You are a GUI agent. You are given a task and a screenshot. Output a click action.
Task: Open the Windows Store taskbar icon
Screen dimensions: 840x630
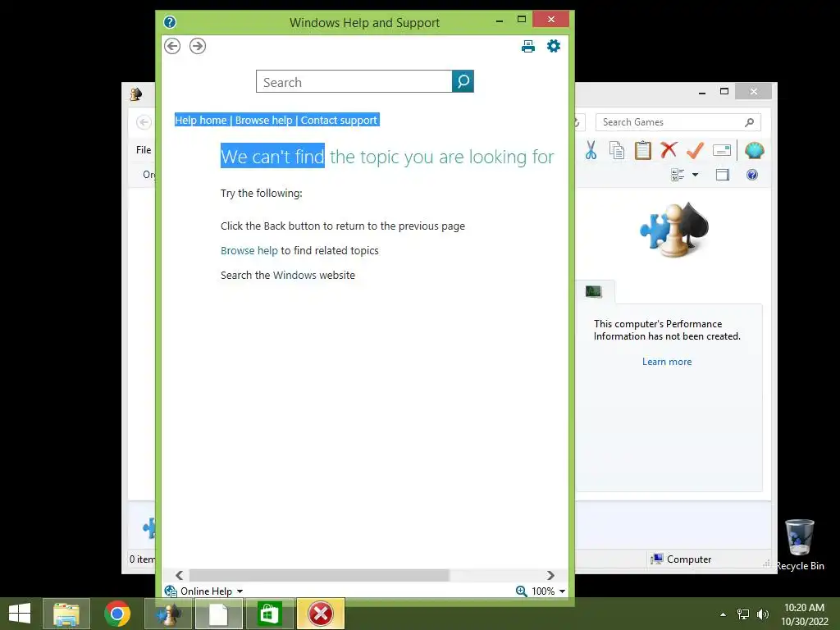click(269, 614)
